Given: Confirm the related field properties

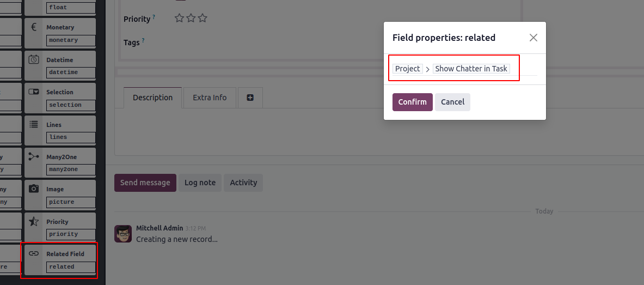Looking at the screenshot, I should click(x=412, y=102).
